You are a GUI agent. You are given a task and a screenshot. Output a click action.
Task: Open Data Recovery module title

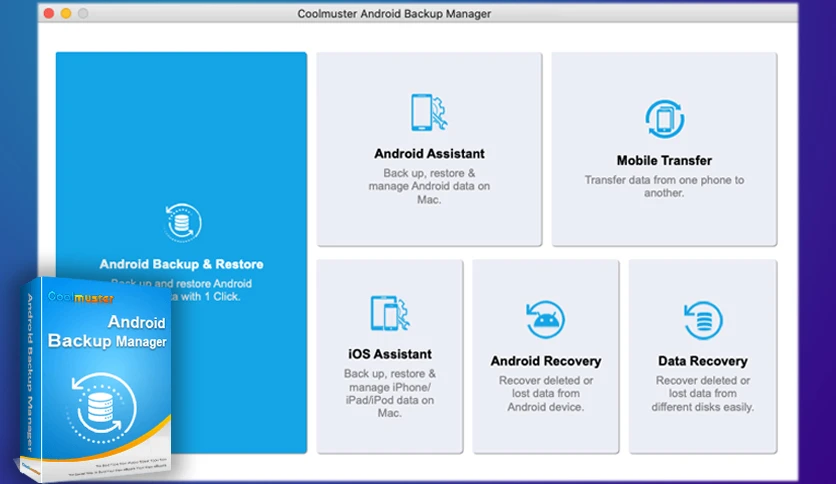click(703, 361)
